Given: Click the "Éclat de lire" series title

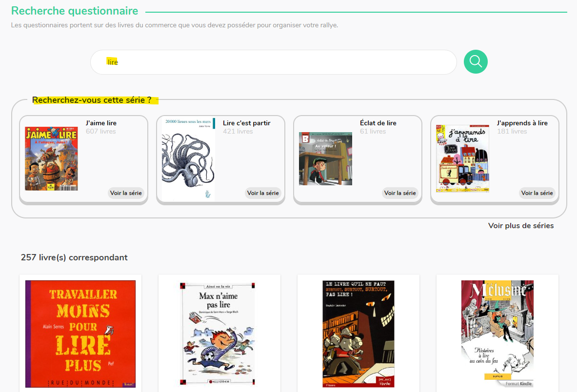Looking at the screenshot, I should pos(378,123).
